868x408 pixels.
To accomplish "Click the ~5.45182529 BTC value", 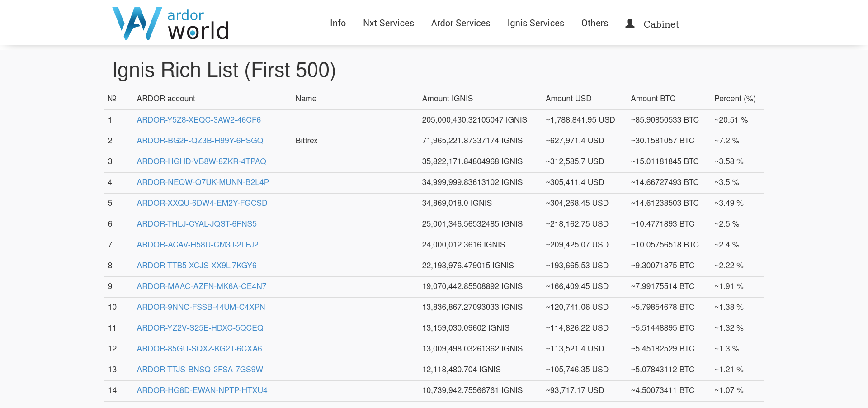I will click(662, 349).
